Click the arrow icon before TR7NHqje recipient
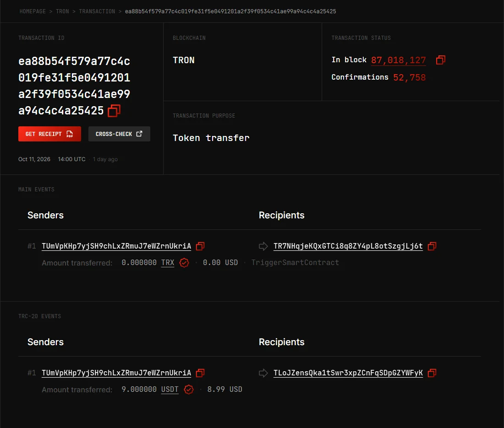This screenshot has height=428, width=504. [263, 246]
